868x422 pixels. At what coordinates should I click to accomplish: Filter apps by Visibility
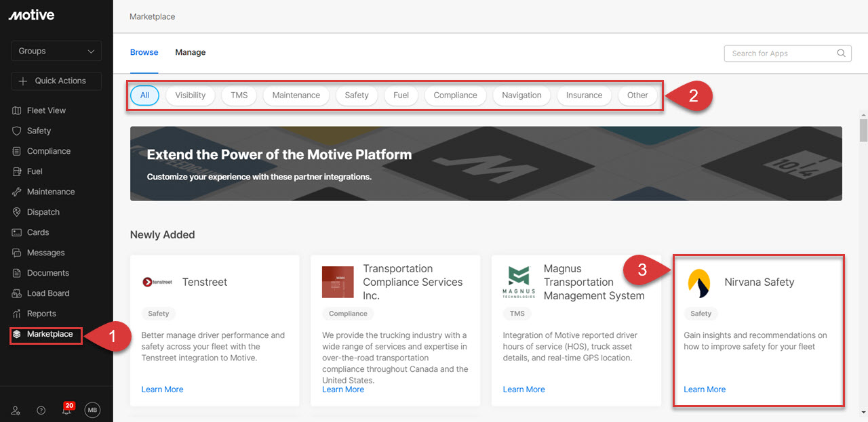191,96
